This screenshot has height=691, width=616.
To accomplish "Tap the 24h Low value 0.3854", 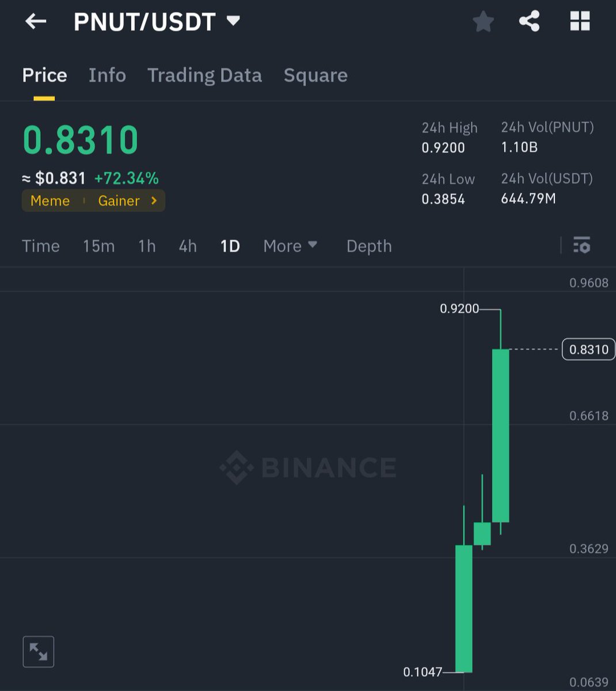I will pyautogui.click(x=443, y=199).
